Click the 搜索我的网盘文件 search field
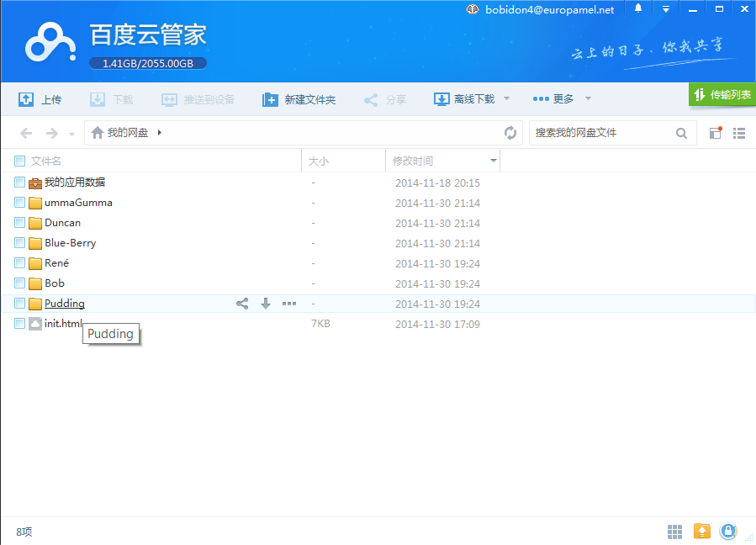The image size is (756, 545). point(600,133)
